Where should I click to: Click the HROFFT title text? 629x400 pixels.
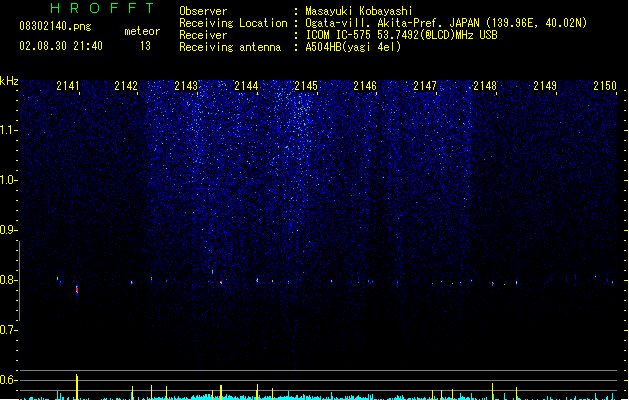103,8
